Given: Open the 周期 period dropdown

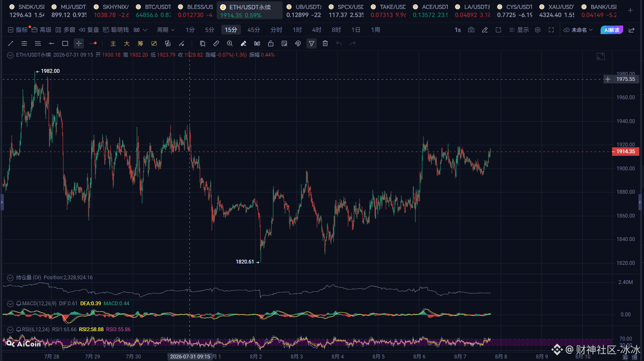Looking at the screenshot, I should coord(166,30).
